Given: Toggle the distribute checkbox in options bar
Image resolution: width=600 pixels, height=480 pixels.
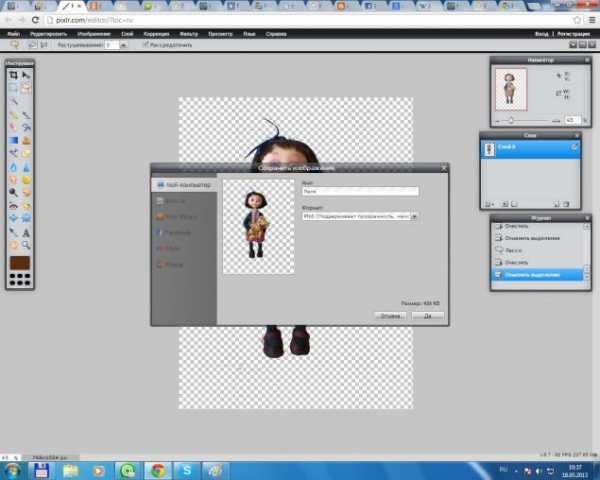Looking at the screenshot, I should click(x=142, y=45).
